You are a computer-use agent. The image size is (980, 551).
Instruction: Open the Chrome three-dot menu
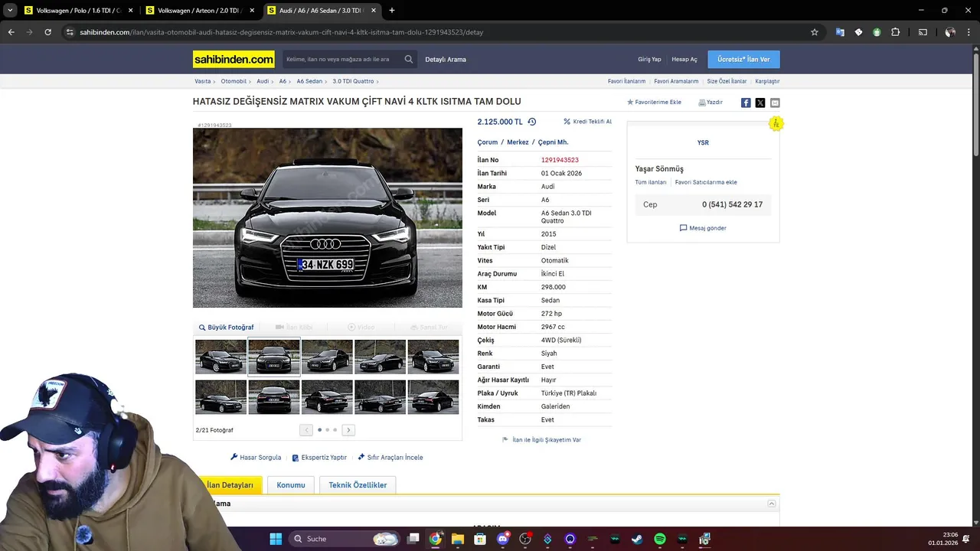coord(969,32)
